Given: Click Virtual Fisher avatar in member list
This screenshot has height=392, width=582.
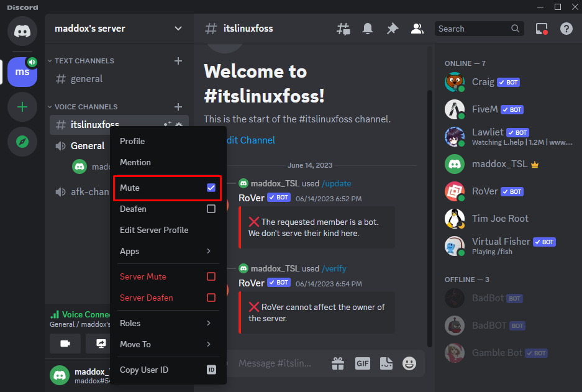Looking at the screenshot, I should [x=455, y=246].
